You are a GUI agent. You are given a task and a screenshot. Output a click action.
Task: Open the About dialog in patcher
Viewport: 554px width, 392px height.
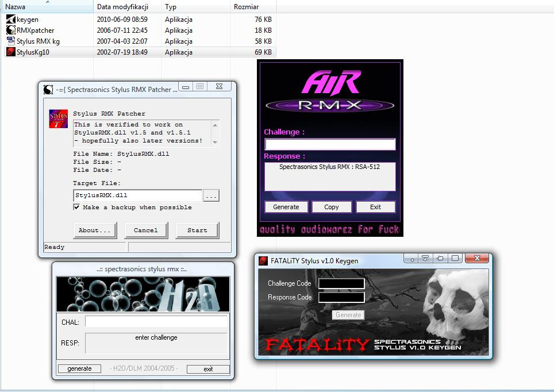[95, 230]
